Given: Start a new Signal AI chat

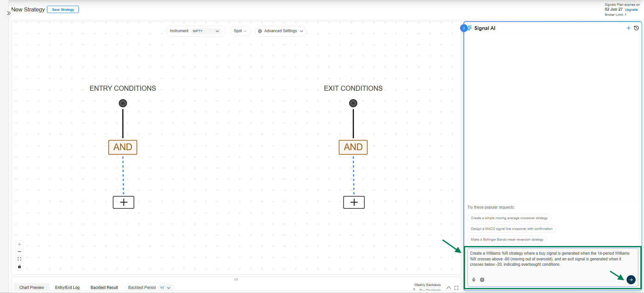Looking at the screenshot, I should [629, 28].
